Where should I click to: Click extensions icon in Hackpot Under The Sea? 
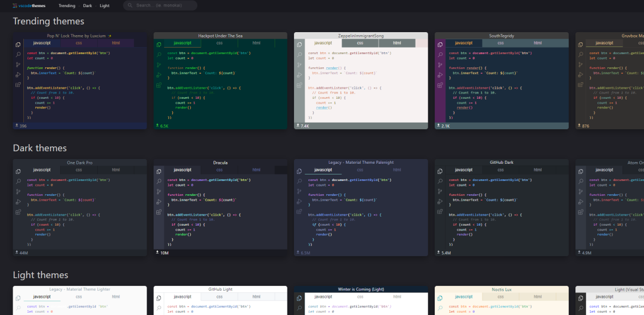159,85
